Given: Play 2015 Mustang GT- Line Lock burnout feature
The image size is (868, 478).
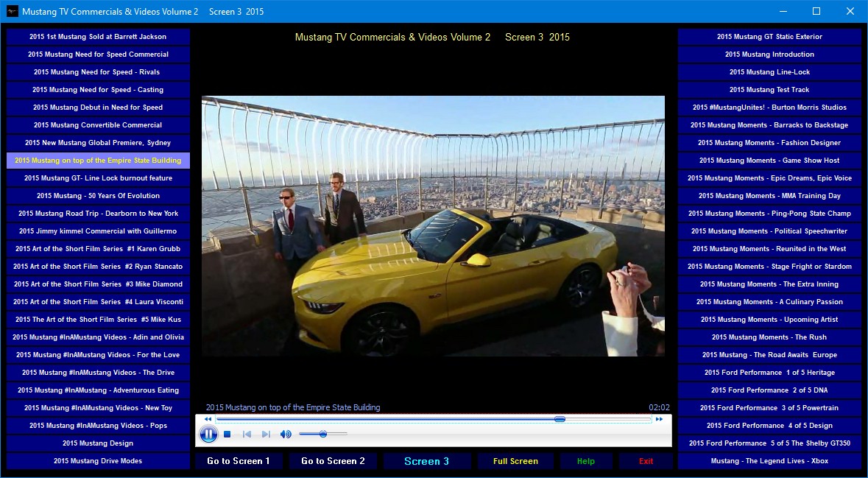Looking at the screenshot, I should click(98, 178).
